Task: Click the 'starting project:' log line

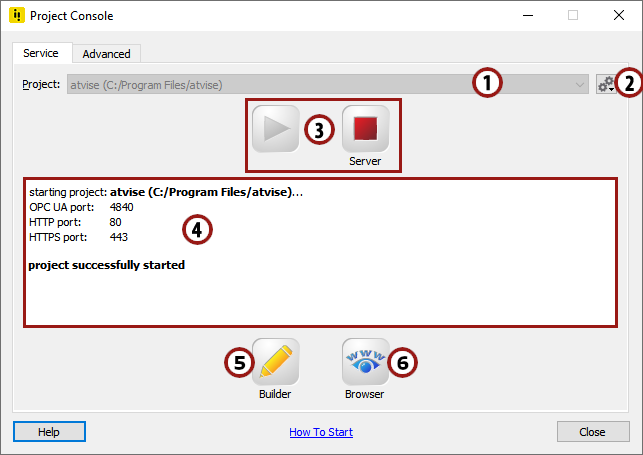Action: coord(166,192)
